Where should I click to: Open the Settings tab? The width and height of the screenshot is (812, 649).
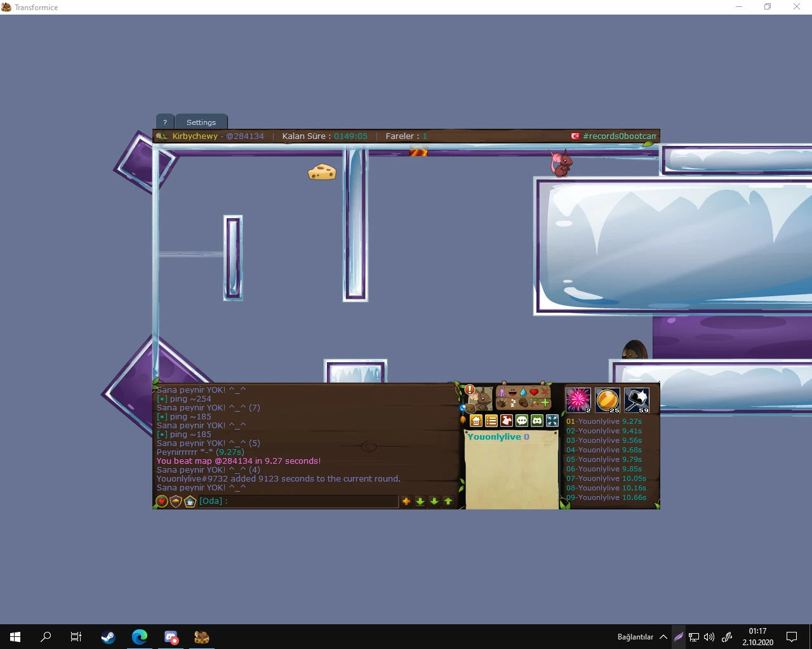point(201,122)
